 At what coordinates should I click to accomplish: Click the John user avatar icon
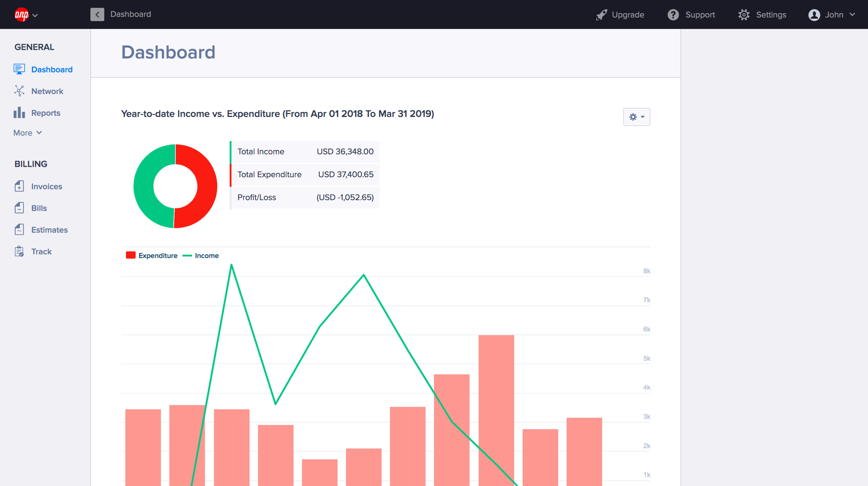[x=814, y=15]
